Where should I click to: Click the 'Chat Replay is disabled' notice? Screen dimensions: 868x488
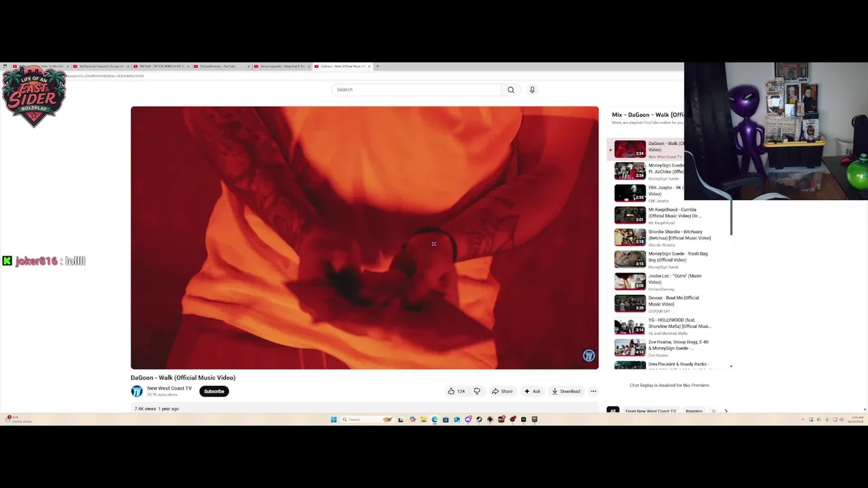click(669, 385)
